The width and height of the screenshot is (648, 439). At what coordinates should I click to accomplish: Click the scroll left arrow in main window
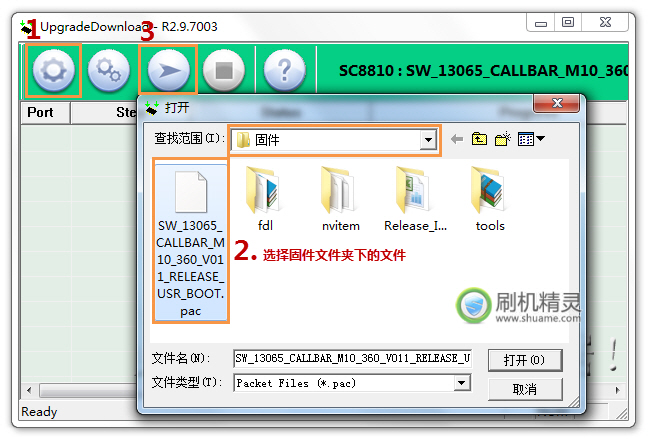[x=29, y=390]
